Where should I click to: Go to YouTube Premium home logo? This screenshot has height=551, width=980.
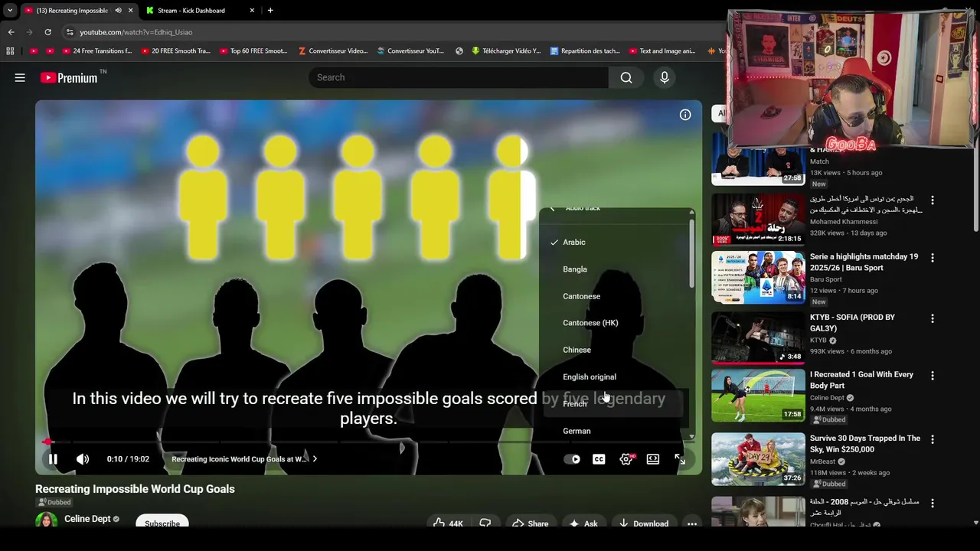click(69, 77)
